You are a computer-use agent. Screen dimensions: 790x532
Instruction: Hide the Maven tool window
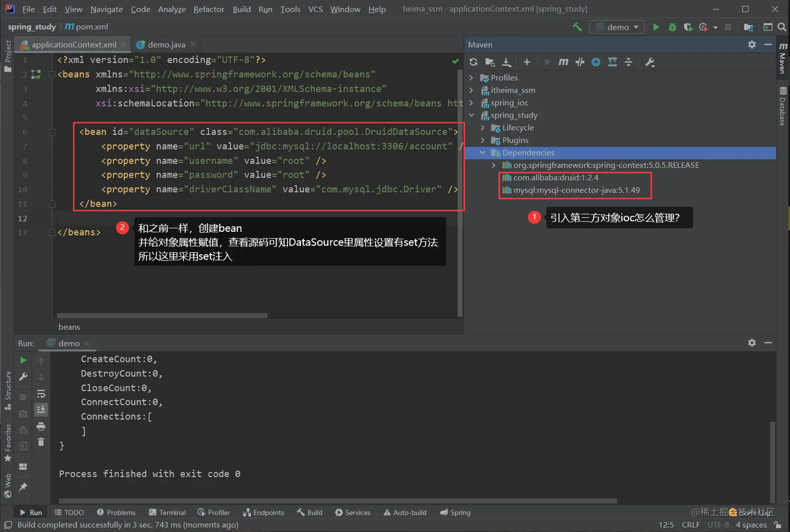768,44
